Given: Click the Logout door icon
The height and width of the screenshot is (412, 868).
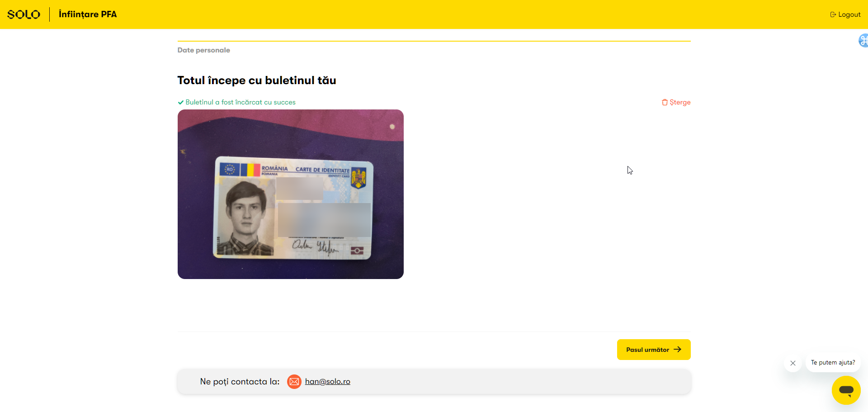Looking at the screenshot, I should tap(833, 14).
